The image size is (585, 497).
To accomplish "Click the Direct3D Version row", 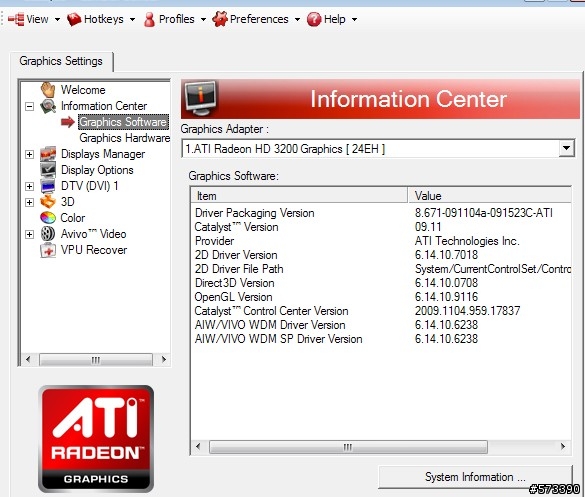I will [x=381, y=283].
